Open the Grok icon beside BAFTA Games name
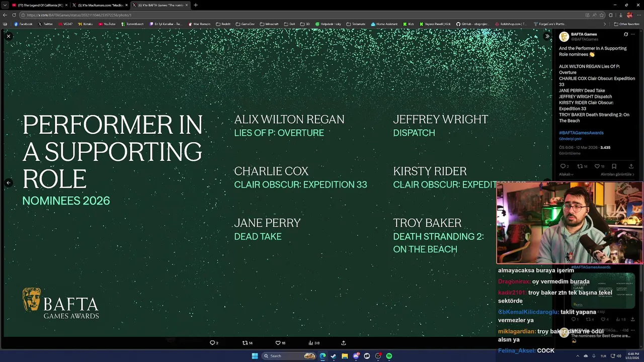The height and width of the screenshot is (362, 644). (x=626, y=34)
